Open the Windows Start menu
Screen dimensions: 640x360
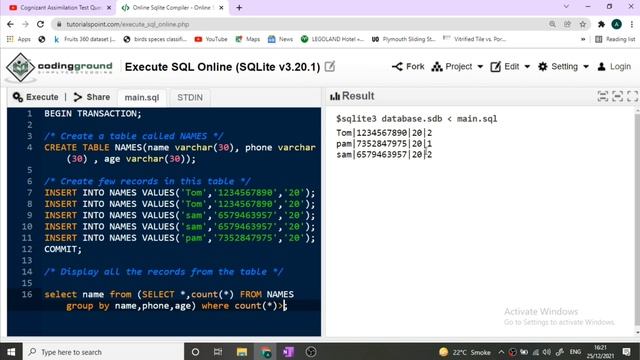pos(11,352)
